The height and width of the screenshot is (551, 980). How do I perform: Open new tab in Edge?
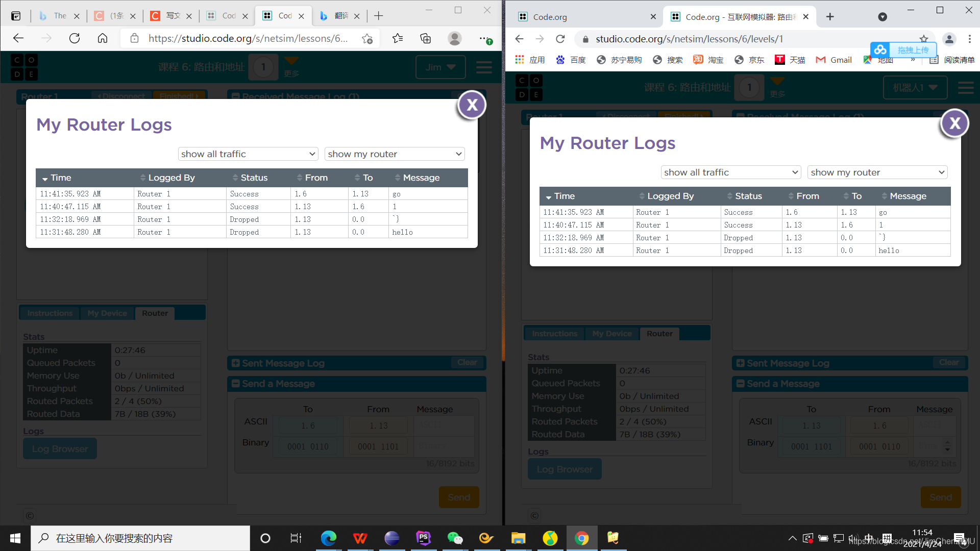[378, 16]
